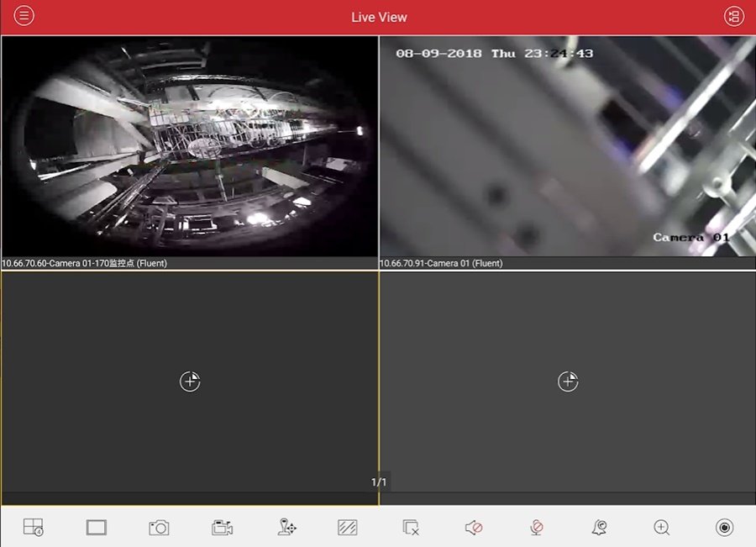The width and height of the screenshot is (756, 547).
Task: Open the stream quality icon
Action: pos(347,527)
